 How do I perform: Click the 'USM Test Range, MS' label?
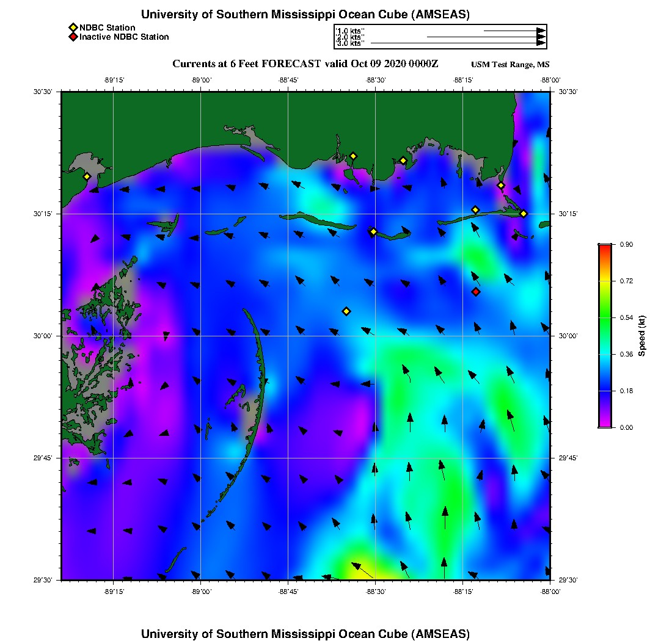510,65
